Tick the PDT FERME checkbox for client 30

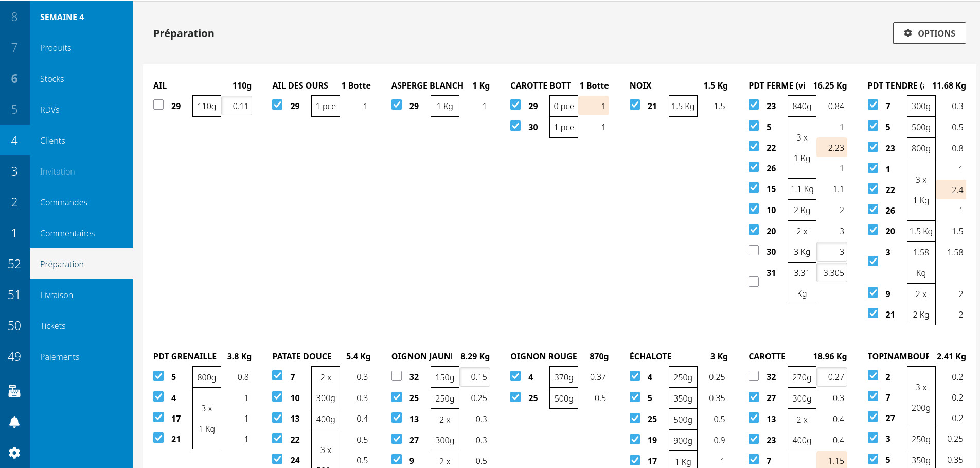(x=754, y=251)
